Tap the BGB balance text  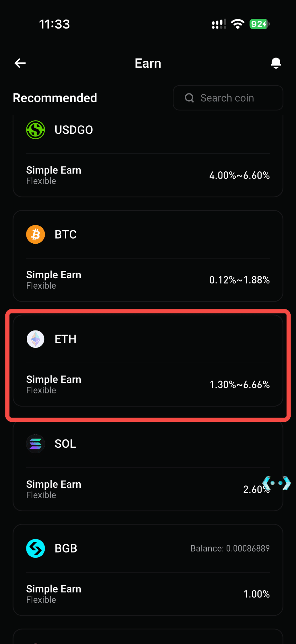(230, 548)
